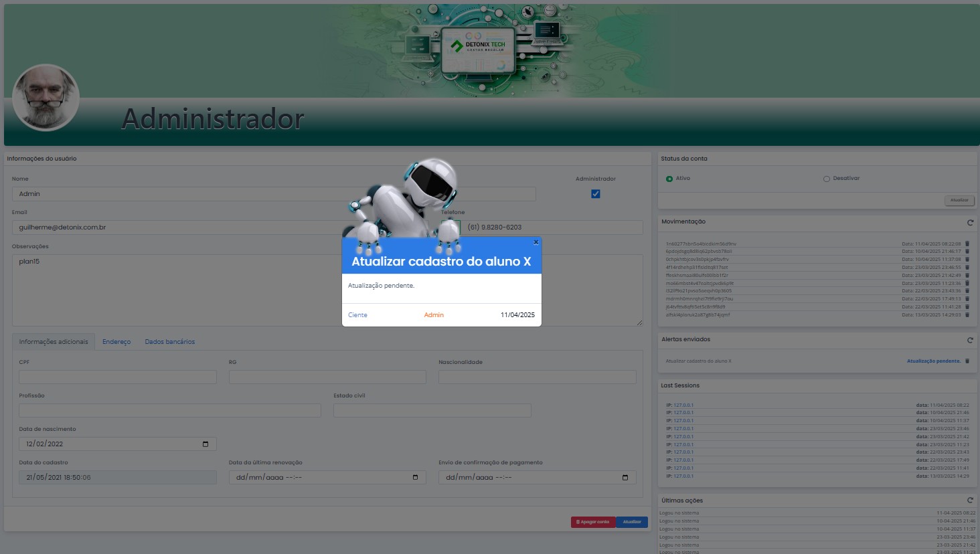Image resolution: width=980 pixels, height=554 pixels.
Task: Select the Desativar account status
Action: pyautogui.click(x=827, y=179)
